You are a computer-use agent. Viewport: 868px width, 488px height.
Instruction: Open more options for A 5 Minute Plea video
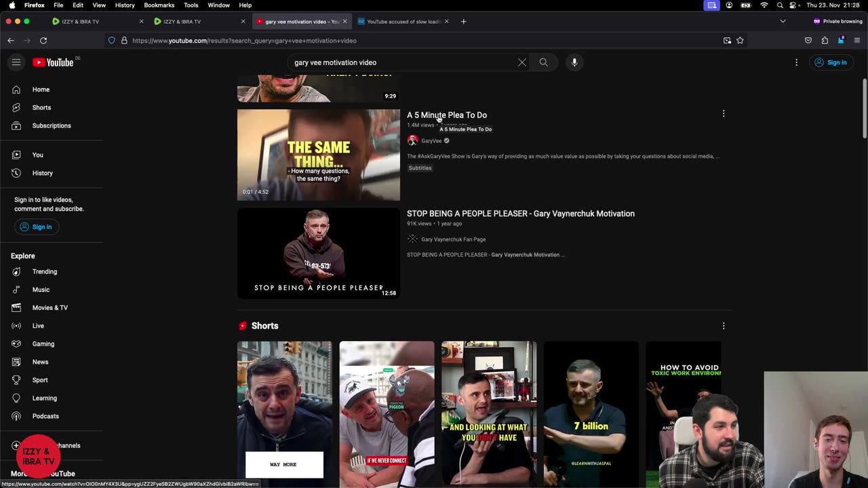[724, 114]
